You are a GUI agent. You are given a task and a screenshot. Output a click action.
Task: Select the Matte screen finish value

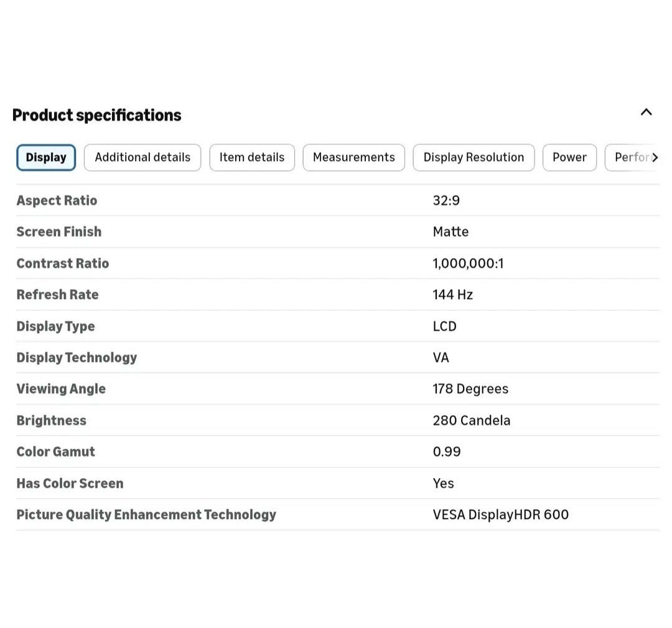point(450,232)
